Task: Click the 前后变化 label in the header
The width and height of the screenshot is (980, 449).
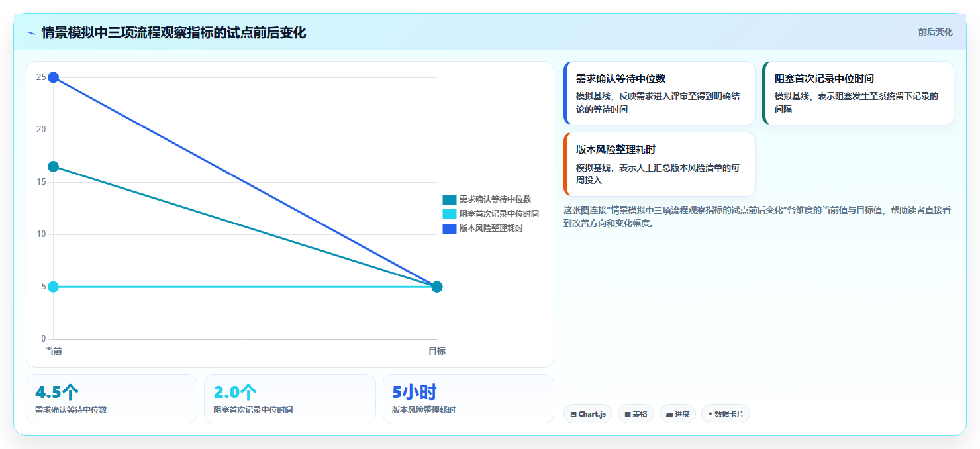Action: coord(935,32)
